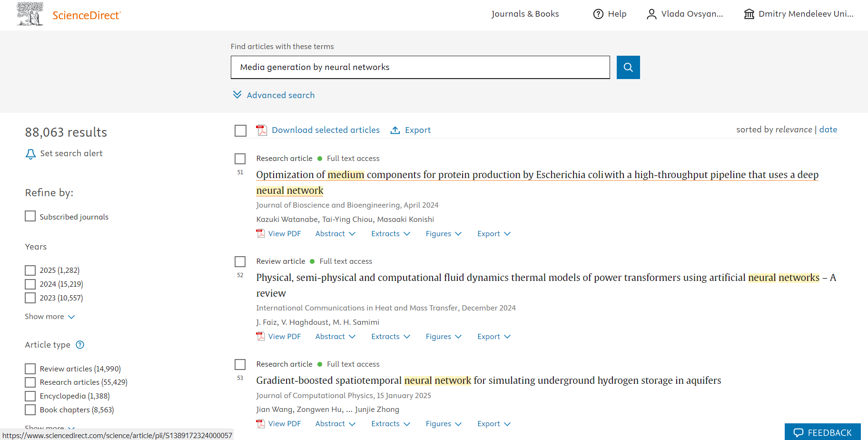This screenshot has width=868, height=440.
Task: Click the Download selected articles PDF icon
Action: click(261, 130)
